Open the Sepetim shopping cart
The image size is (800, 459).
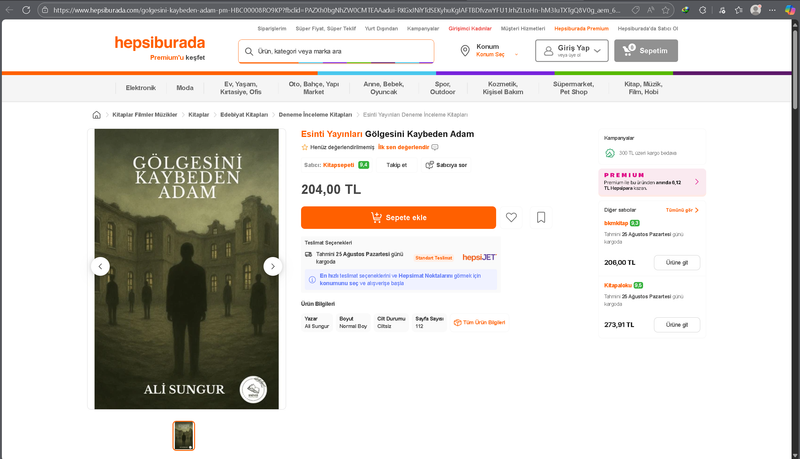coord(646,50)
